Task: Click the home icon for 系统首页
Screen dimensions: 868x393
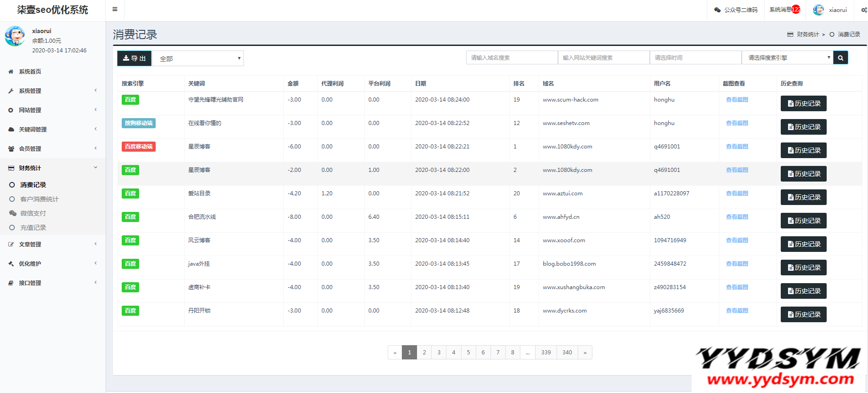Action: (11, 72)
